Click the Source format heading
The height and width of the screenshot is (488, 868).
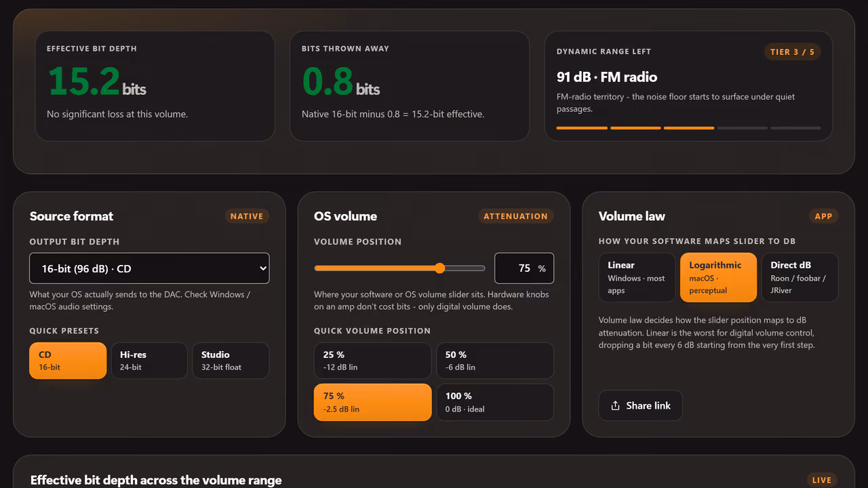(71, 216)
